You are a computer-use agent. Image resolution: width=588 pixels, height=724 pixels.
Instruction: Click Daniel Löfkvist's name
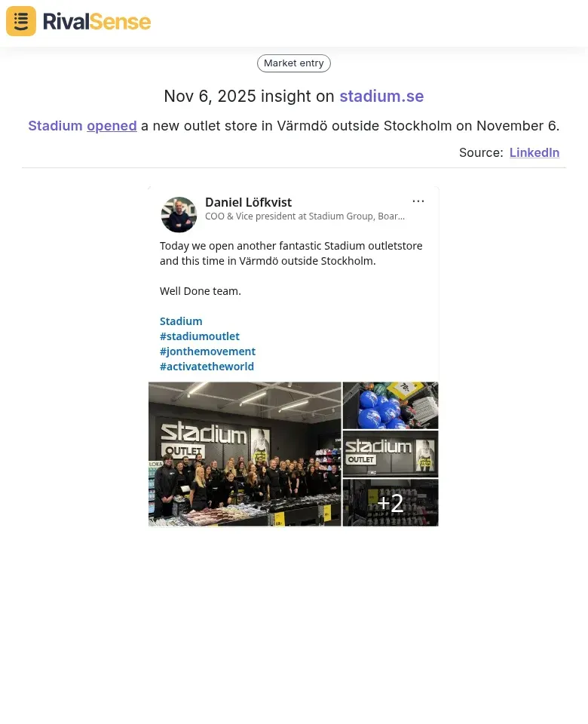249,202
